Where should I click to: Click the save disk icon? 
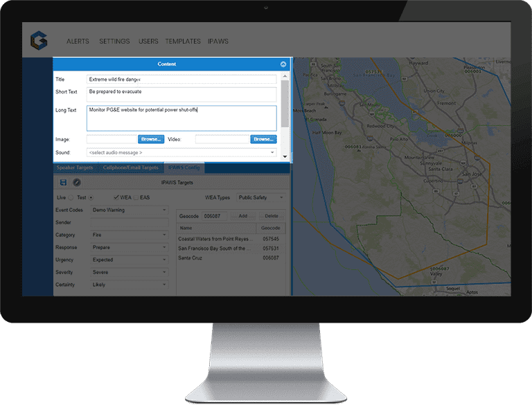(x=64, y=182)
